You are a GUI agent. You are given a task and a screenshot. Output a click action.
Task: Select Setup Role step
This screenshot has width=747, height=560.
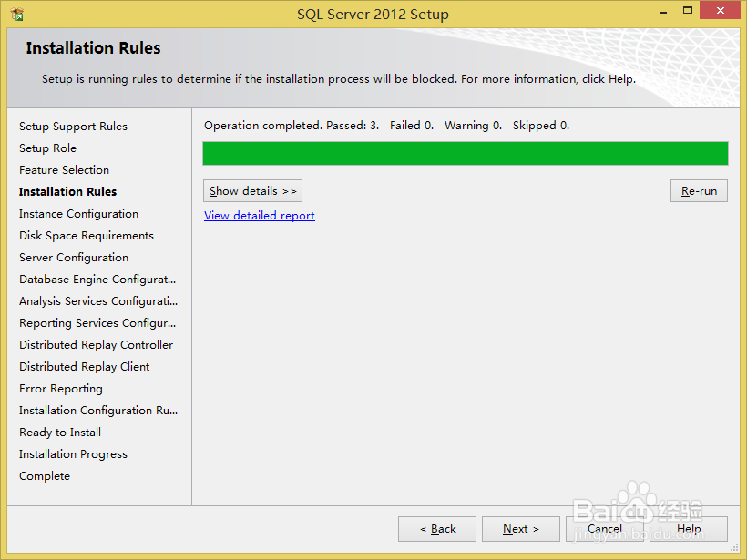(x=47, y=148)
